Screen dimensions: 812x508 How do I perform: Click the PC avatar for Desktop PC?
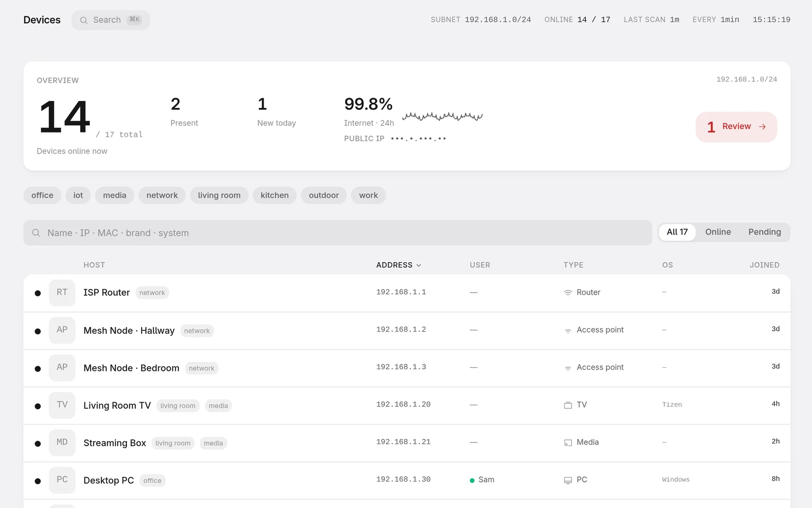(x=62, y=480)
